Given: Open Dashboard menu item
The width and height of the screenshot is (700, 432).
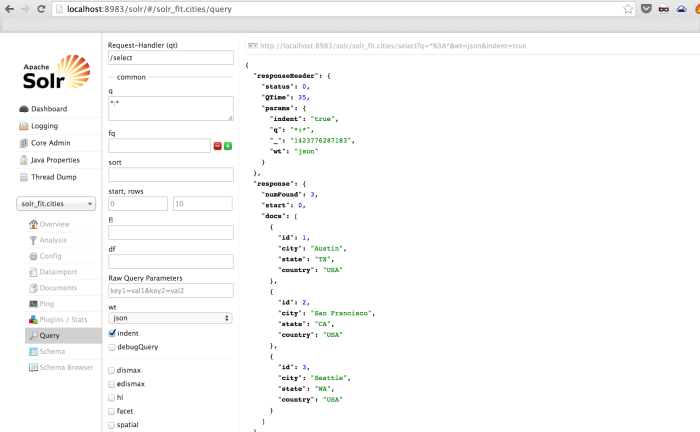Looking at the screenshot, I should pyautogui.click(x=49, y=109).
